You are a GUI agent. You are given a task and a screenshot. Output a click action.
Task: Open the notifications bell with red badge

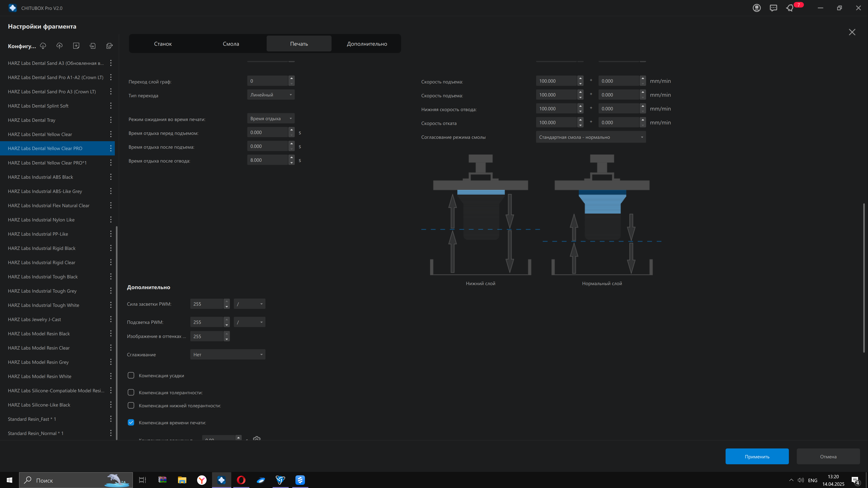click(790, 8)
